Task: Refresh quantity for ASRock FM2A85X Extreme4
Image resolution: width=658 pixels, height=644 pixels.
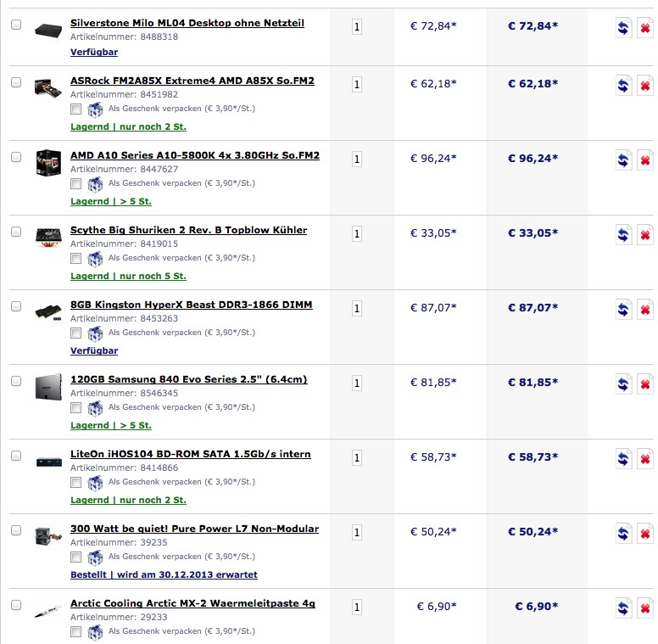Action: pos(623,86)
